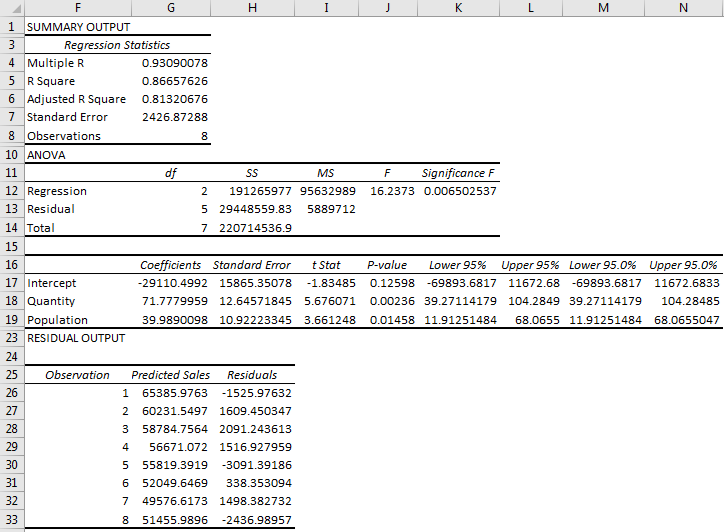Select column M header
The width and height of the screenshot is (724, 532).
pyautogui.click(x=603, y=8)
